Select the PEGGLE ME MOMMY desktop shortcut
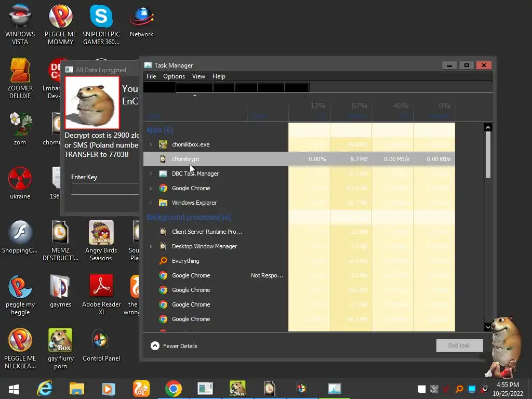This screenshot has height=399, width=532. [x=60, y=24]
